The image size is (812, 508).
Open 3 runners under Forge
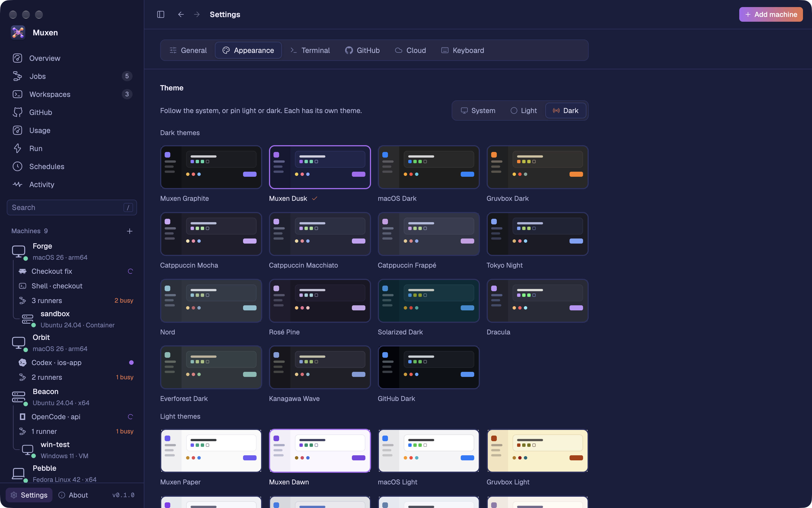pos(75,300)
